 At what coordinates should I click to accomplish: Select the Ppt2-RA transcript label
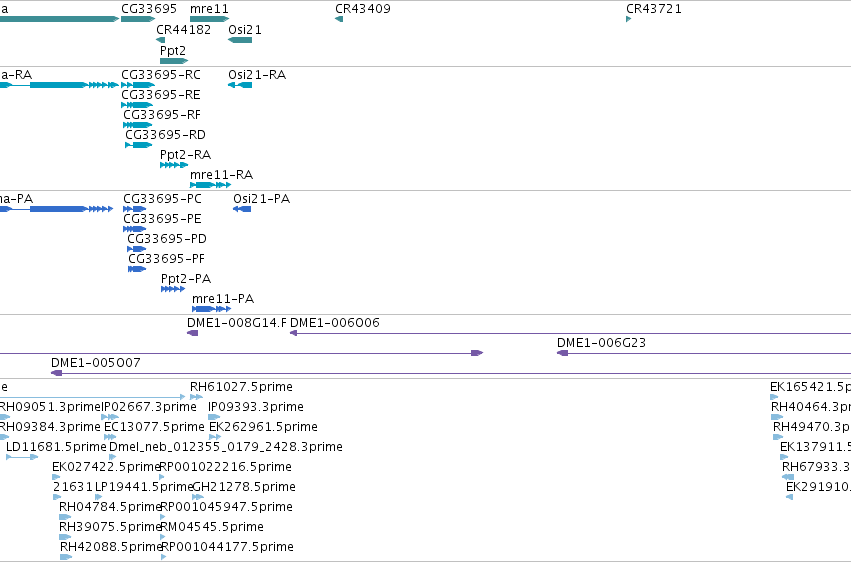tap(185, 155)
